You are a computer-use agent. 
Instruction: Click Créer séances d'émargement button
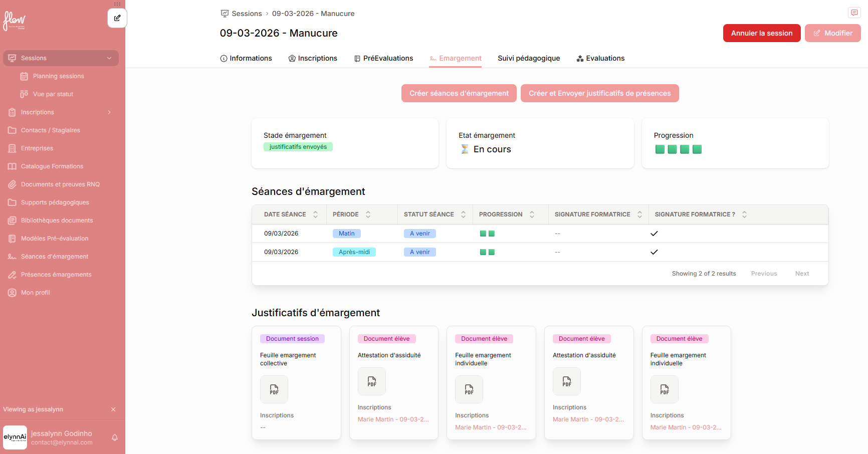point(459,93)
